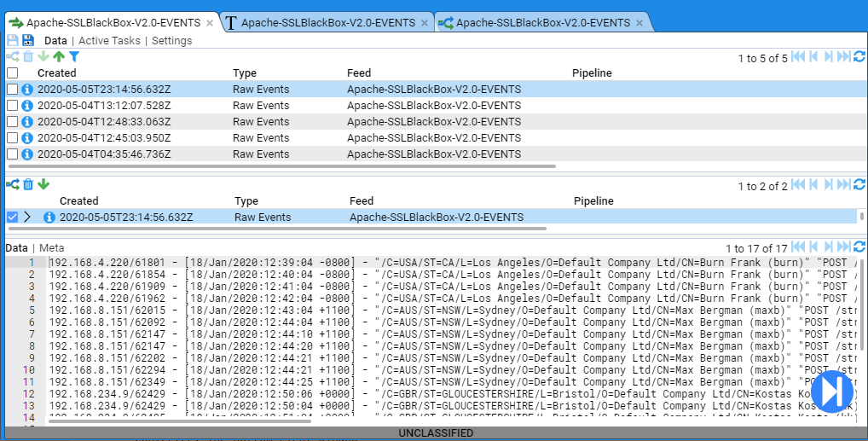Open info for the 2020-05-04T13:12:07.528Z stream
This screenshot has width=868, height=441.
[27, 106]
